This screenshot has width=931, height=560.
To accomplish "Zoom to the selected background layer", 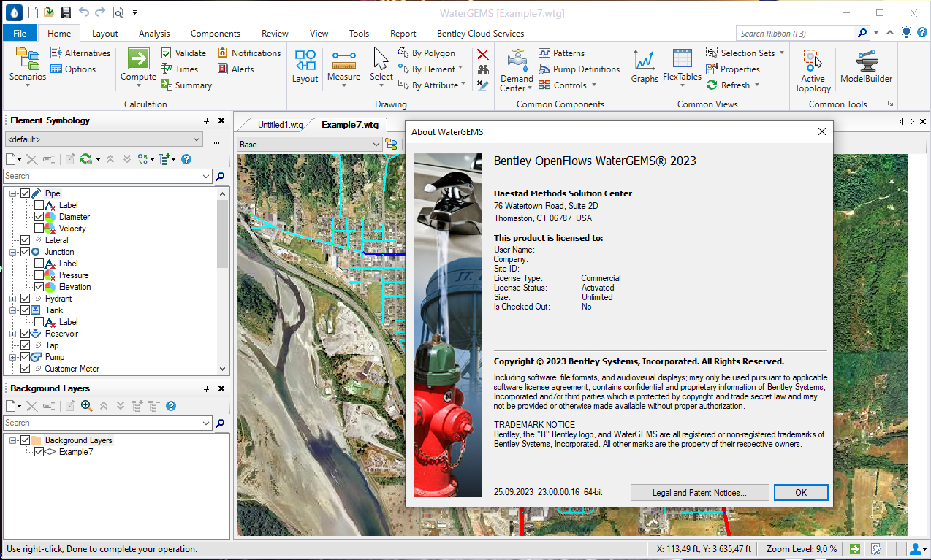I will (x=86, y=406).
